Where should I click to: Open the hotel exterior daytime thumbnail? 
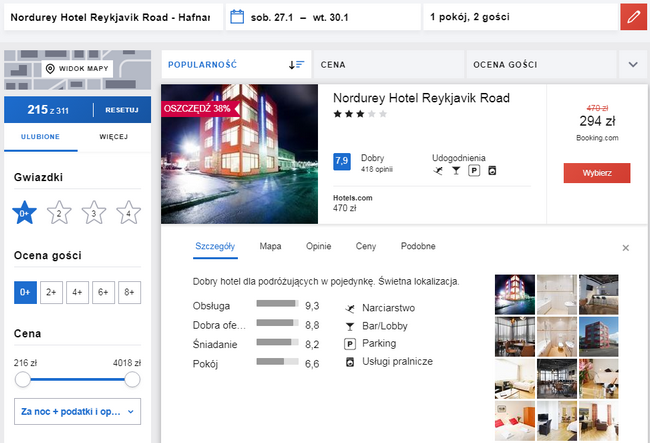click(598, 336)
